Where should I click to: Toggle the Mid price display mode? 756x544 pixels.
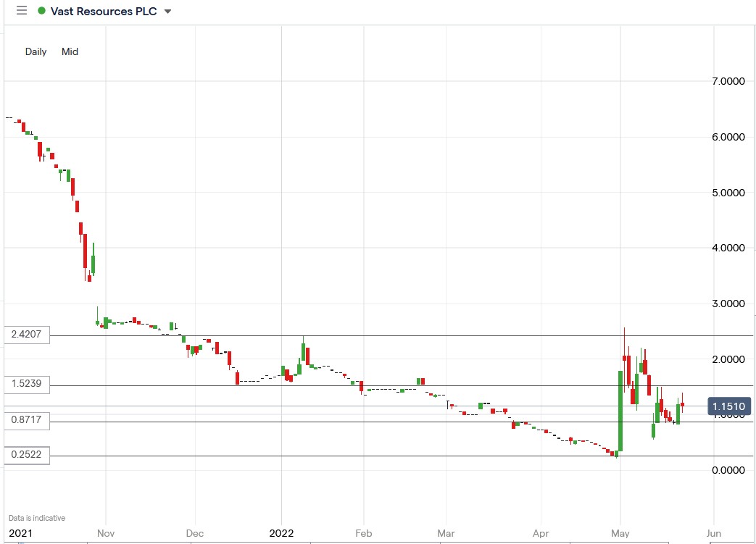point(70,51)
